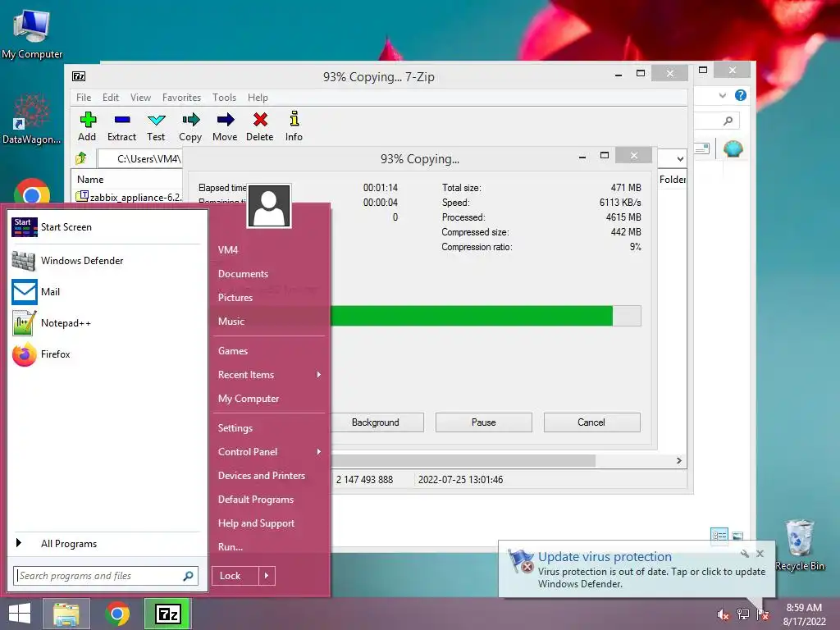
Task: Click the 7-Zip taskbar button
Action: pyautogui.click(x=167, y=614)
